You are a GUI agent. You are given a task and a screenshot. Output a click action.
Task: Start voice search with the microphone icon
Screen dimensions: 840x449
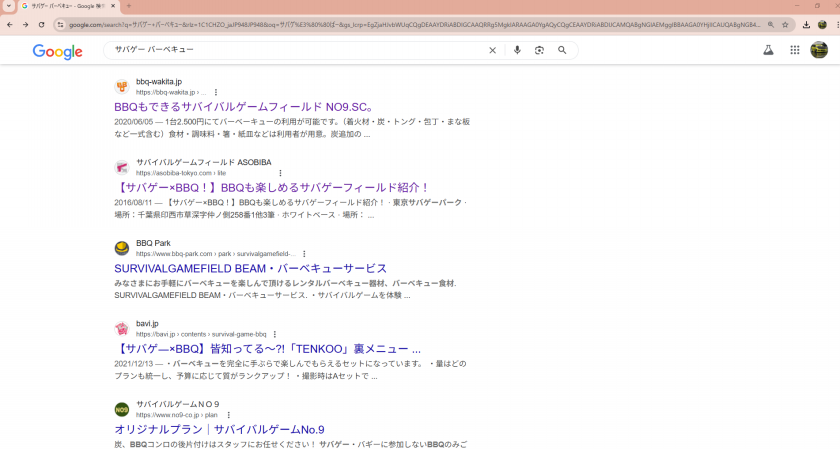click(517, 50)
